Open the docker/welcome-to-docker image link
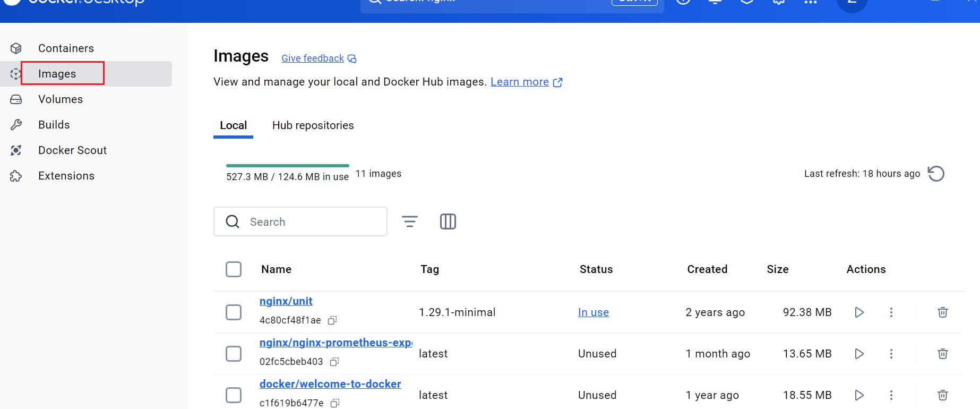This screenshot has height=409, width=980. [330, 384]
